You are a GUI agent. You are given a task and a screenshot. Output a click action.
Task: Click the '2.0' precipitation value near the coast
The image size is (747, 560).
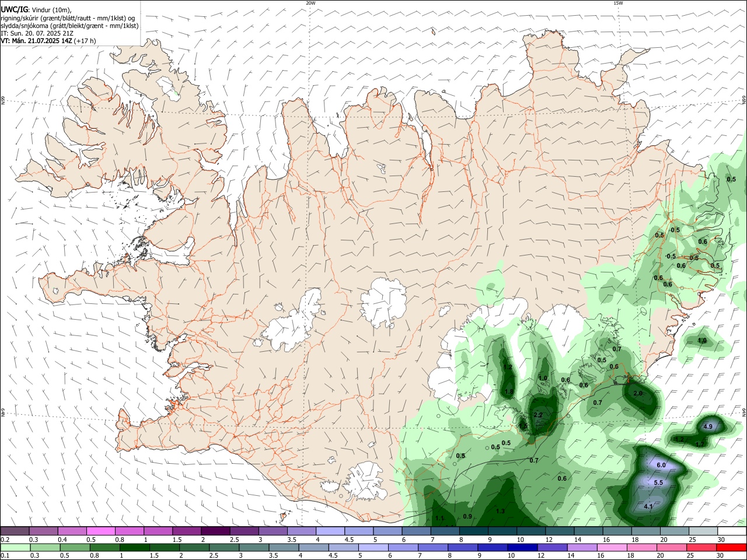coord(637,394)
